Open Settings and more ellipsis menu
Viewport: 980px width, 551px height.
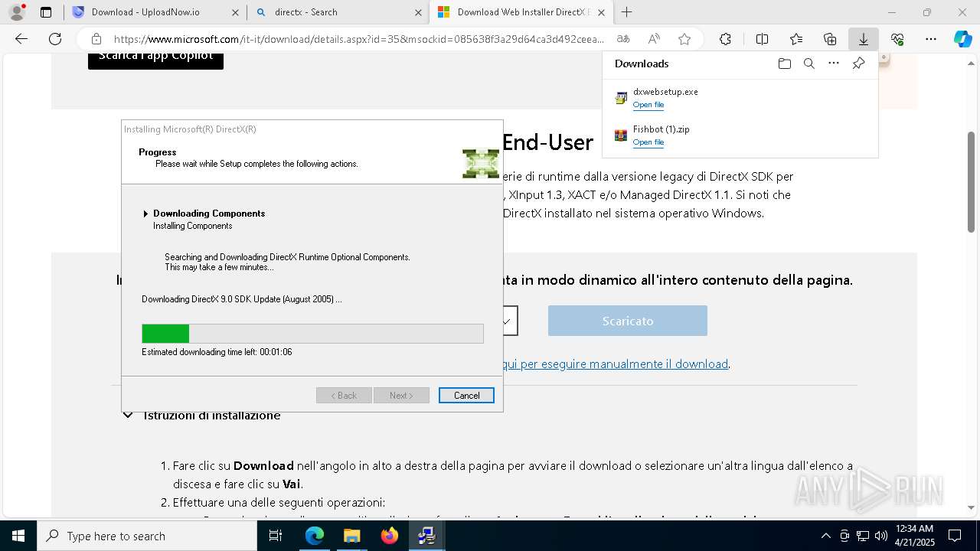[931, 39]
